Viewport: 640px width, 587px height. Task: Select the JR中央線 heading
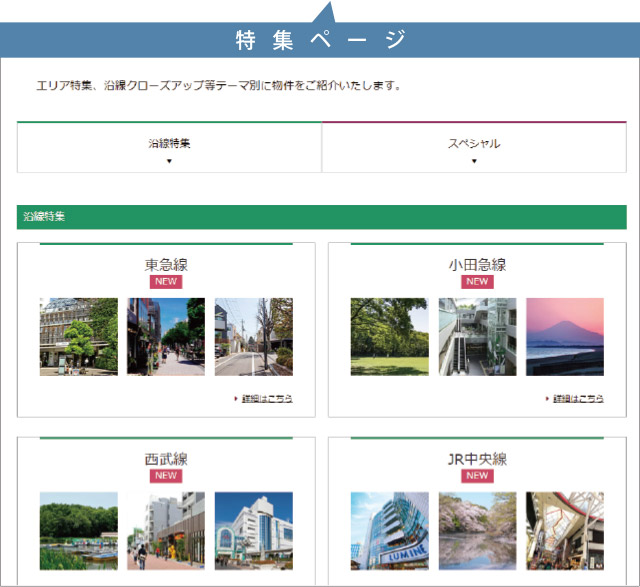477,459
